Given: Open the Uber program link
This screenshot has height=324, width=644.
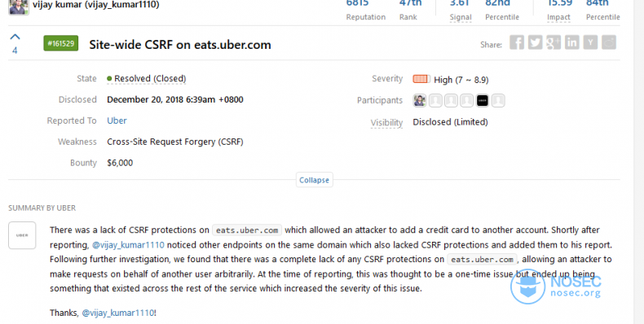Looking at the screenshot, I should click(x=117, y=120).
